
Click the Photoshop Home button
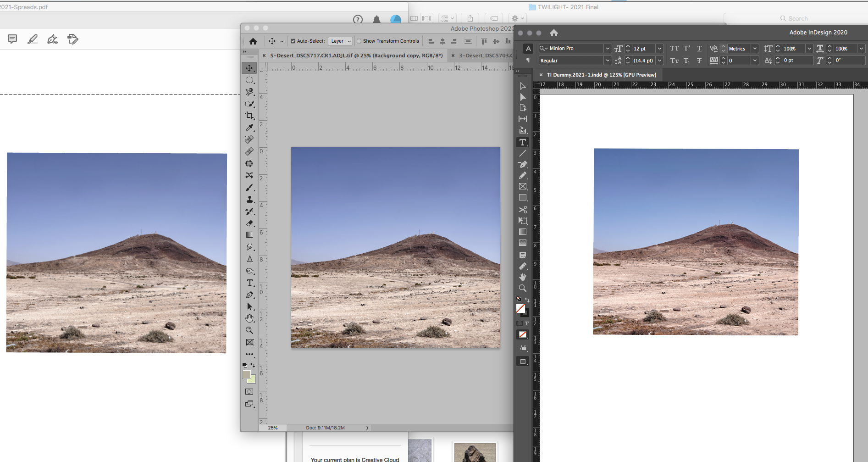point(253,41)
